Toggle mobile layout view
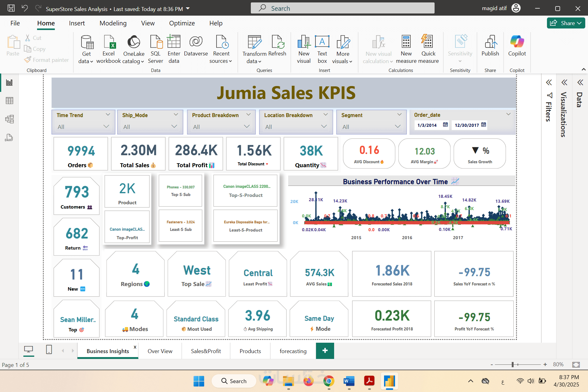This screenshot has height=392, width=588. [x=49, y=349]
